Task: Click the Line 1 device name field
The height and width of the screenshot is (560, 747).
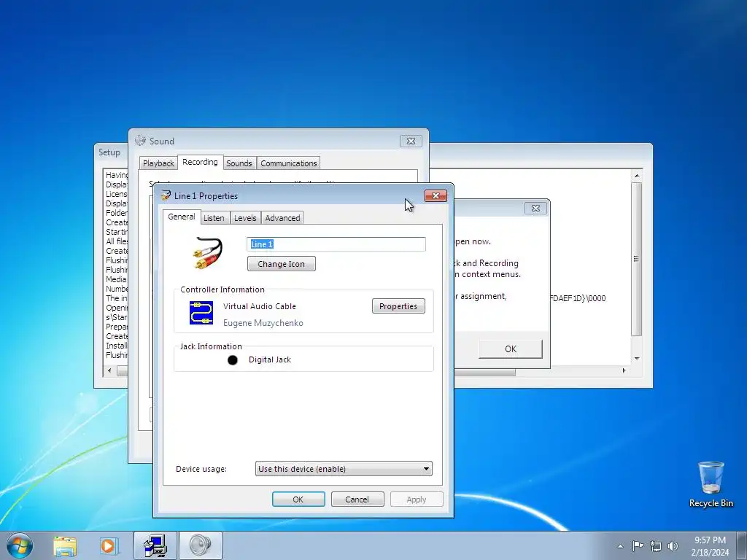Action: coord(336,244)
